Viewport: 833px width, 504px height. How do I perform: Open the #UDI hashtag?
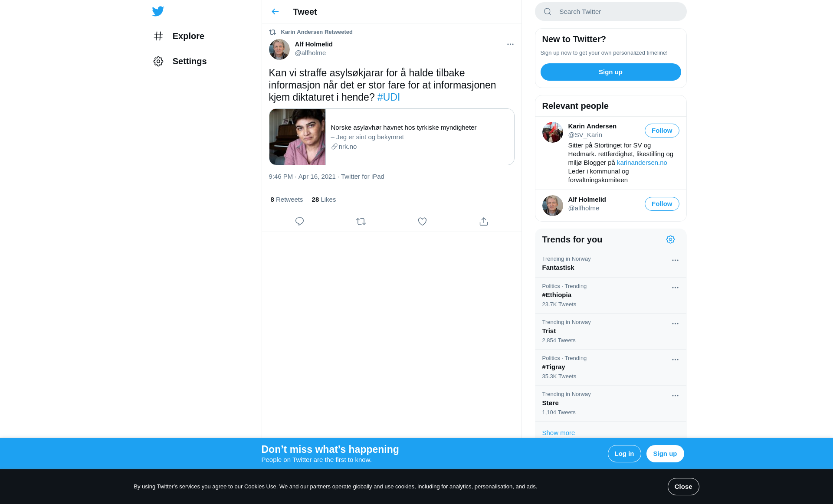coord(388,97)
